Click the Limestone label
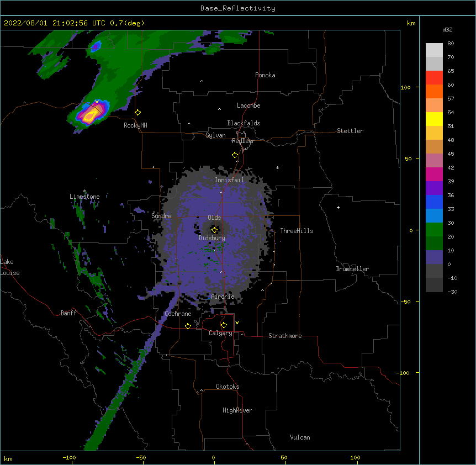The width and height of the screenshot is (476, 465). click(x=84, y=197)
